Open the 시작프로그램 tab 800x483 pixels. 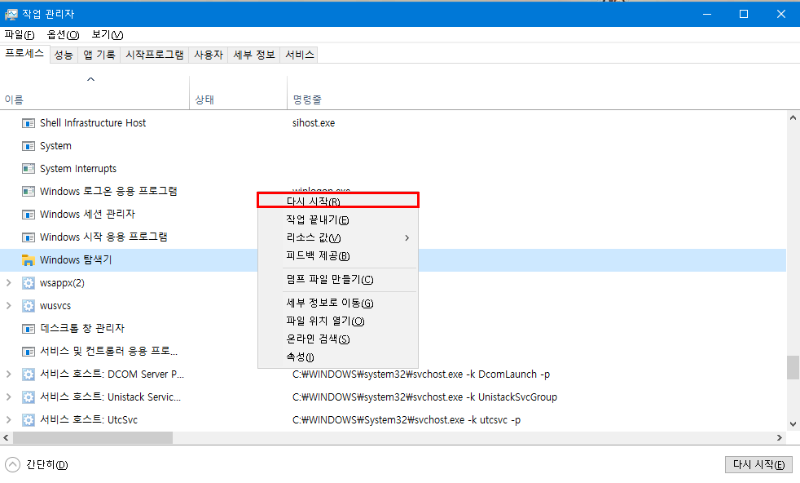pos(154,55)
